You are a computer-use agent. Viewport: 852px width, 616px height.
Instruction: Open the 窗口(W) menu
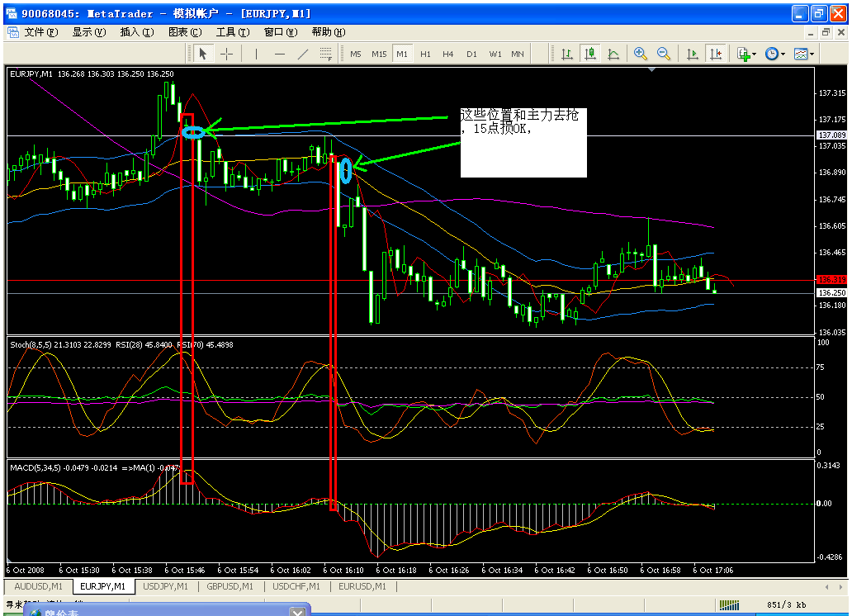click(281, 32)
